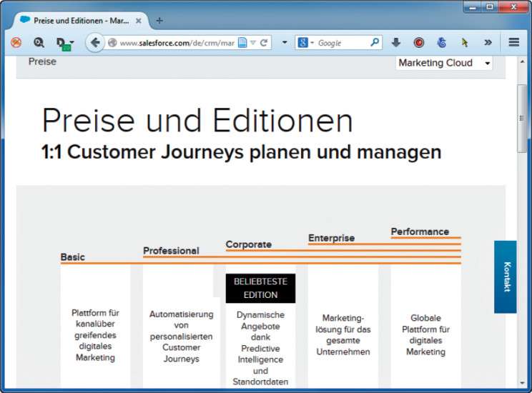Select the Enterprise edition heading
Screen dimensions: 532x393
pos(332,238)
